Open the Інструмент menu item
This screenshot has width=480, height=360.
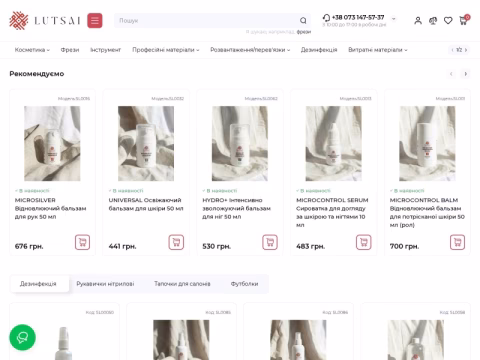click(105, 50)
